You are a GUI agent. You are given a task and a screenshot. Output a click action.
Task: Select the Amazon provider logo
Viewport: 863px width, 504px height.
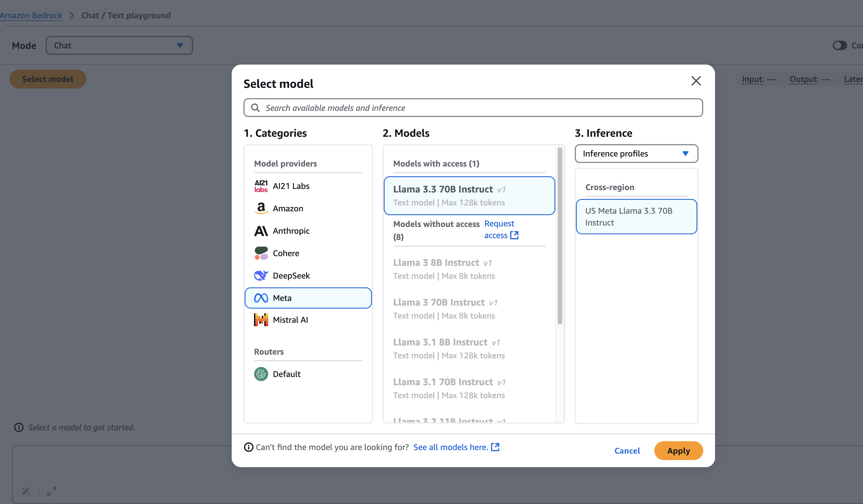(261, 208)
